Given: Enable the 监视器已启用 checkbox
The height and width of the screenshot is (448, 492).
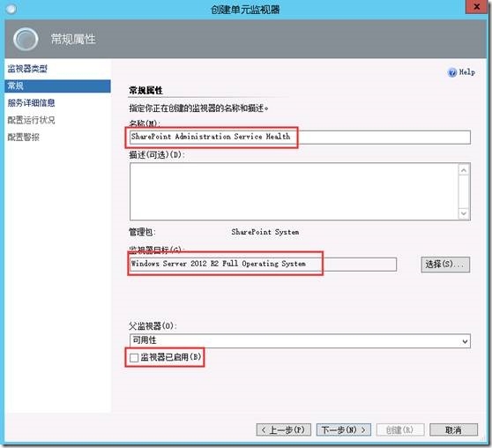Looking at the screenshot, I should pos(134,357).
